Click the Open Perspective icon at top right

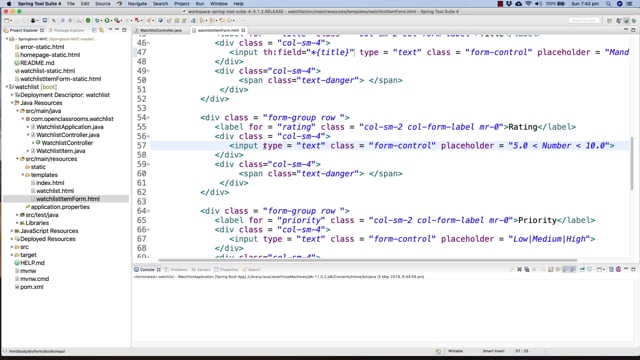pos(609,20)
